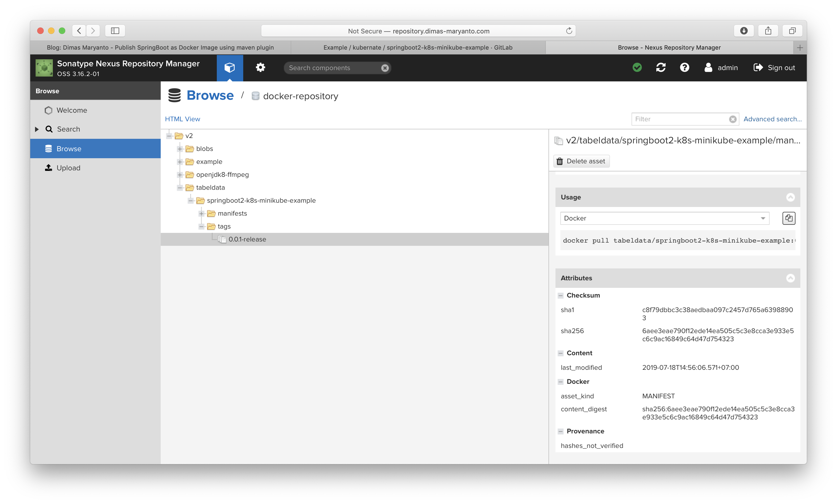
Task: Click the HTML View link
Action: pos(182,119)
